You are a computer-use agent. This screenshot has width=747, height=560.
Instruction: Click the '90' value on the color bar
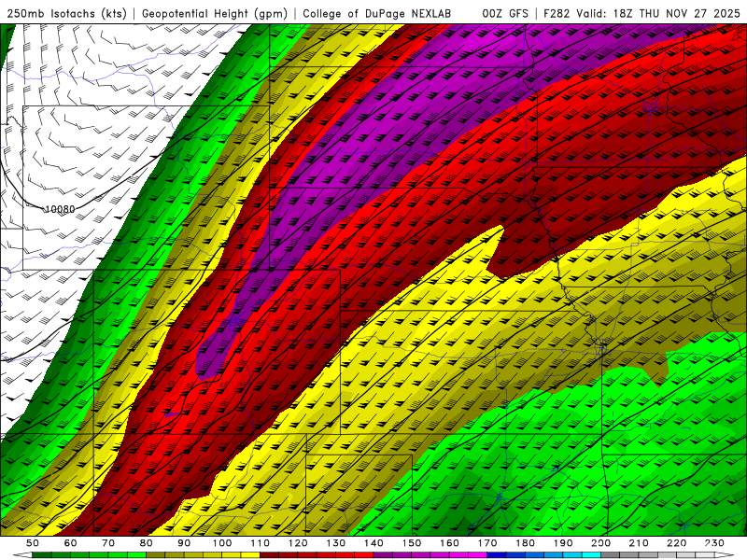184,543
